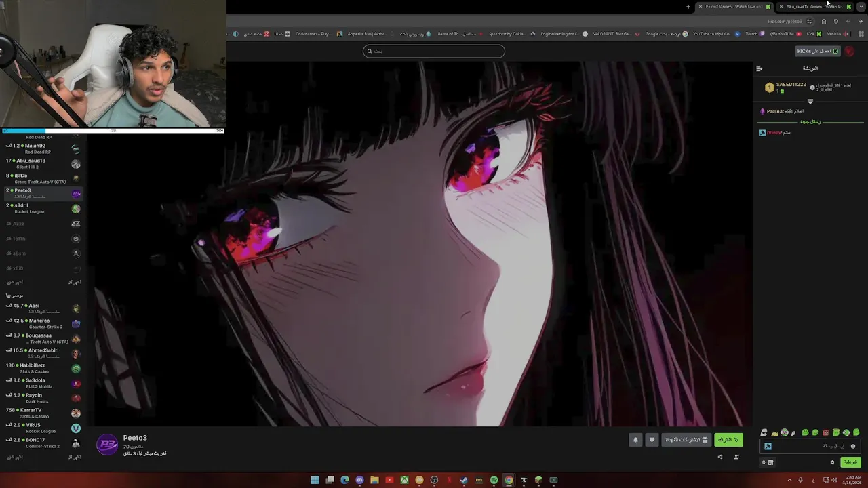Screen dimensions: 868x488
Task: Open Absi recommended channel
Action: (x=43, y=308)
